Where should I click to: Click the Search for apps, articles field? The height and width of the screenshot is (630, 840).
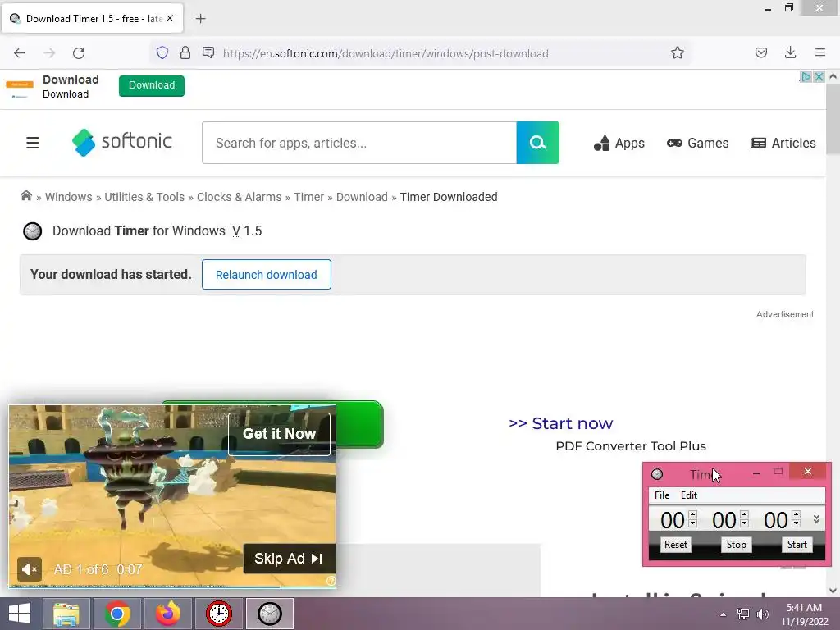coord(359,143)
